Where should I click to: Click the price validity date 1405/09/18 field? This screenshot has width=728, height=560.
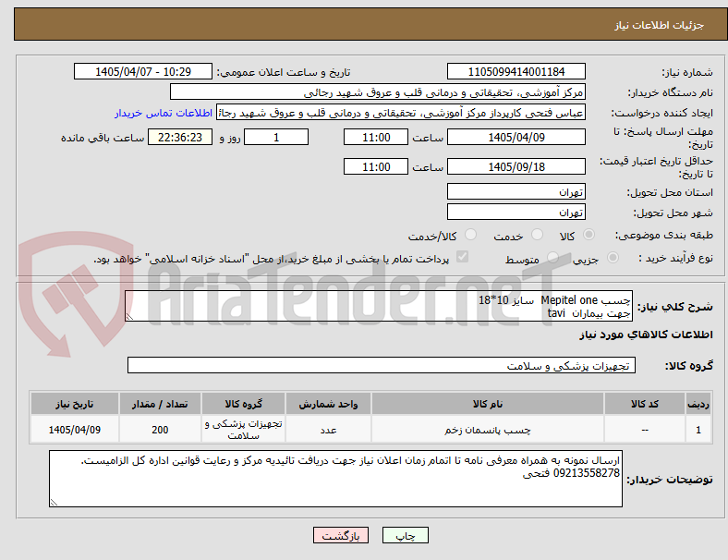516,166
